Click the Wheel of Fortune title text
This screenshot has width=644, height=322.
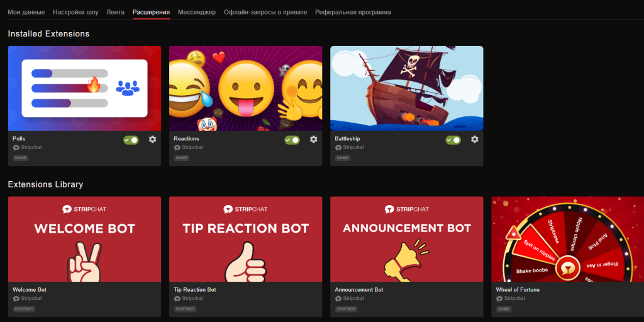[x=518, y=290]
